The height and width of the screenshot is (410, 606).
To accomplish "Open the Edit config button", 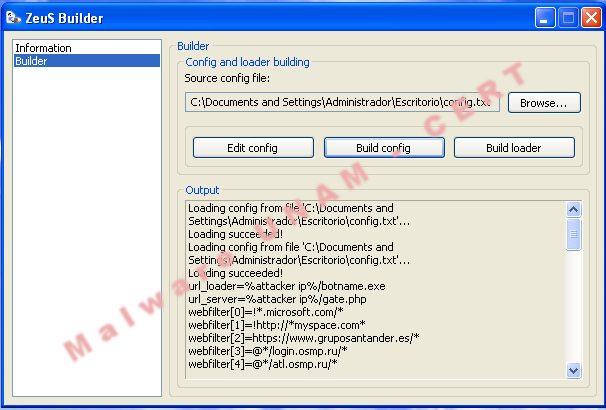I will (x=253, y=148).
